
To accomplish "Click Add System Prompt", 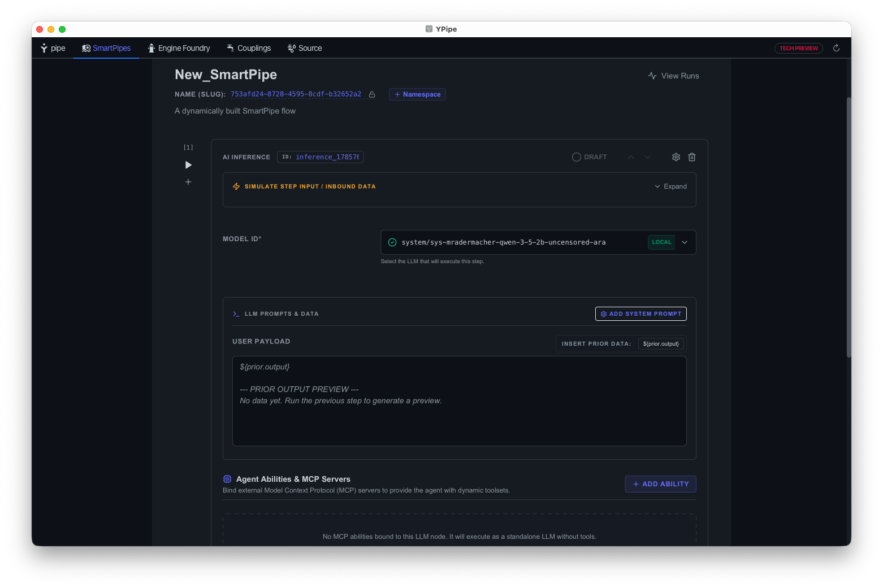I will click(641, 313).
